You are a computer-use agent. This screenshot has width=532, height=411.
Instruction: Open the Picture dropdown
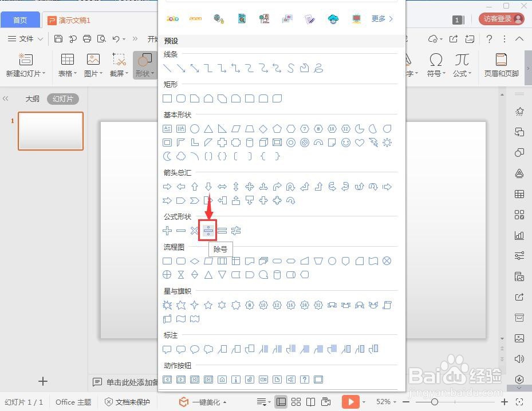pyautogui.click(x=93, y=74)
